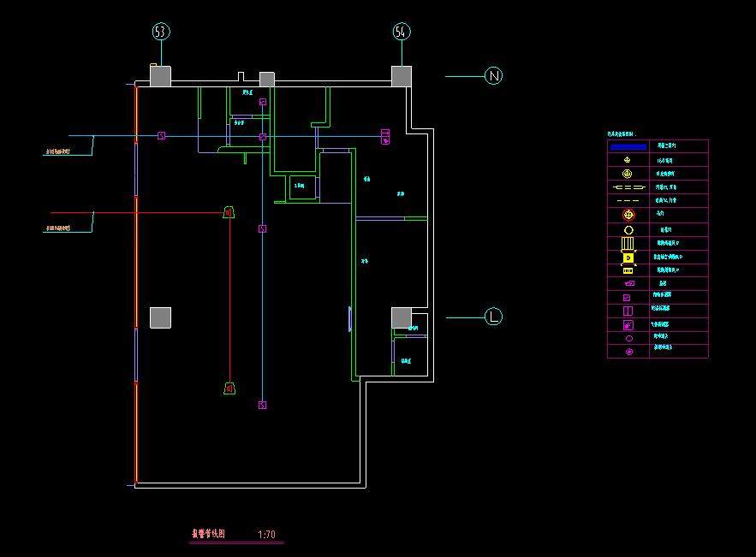Click grid axis bubble 54
This screenshot has height=557, width=756.
point(402,32)
